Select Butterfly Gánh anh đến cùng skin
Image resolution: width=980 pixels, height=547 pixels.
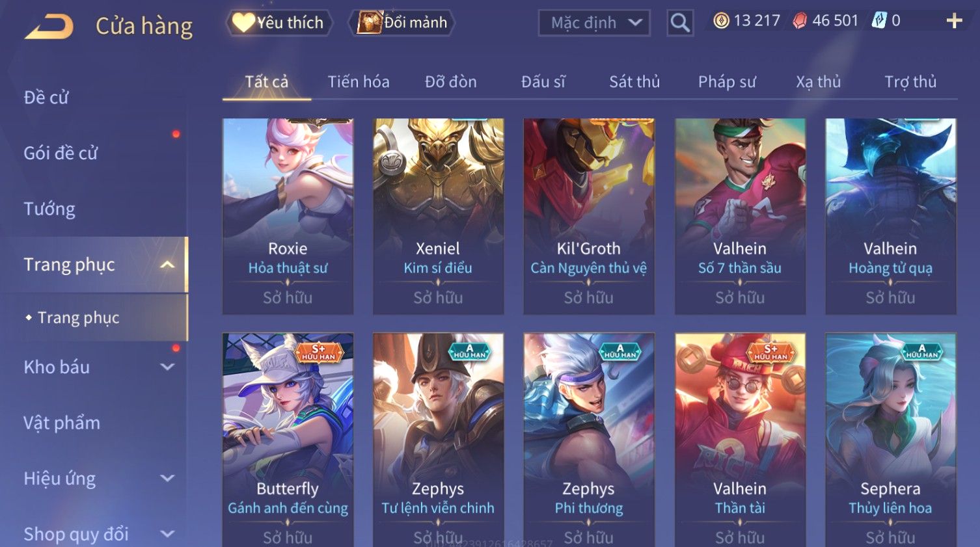click(288, 440)
